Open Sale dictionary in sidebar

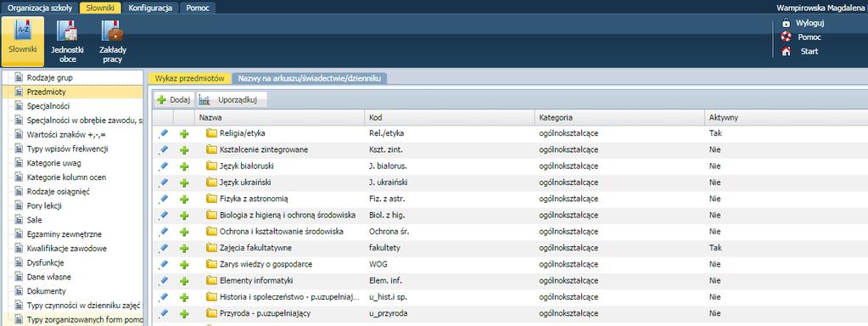click(x=34, y=220)
